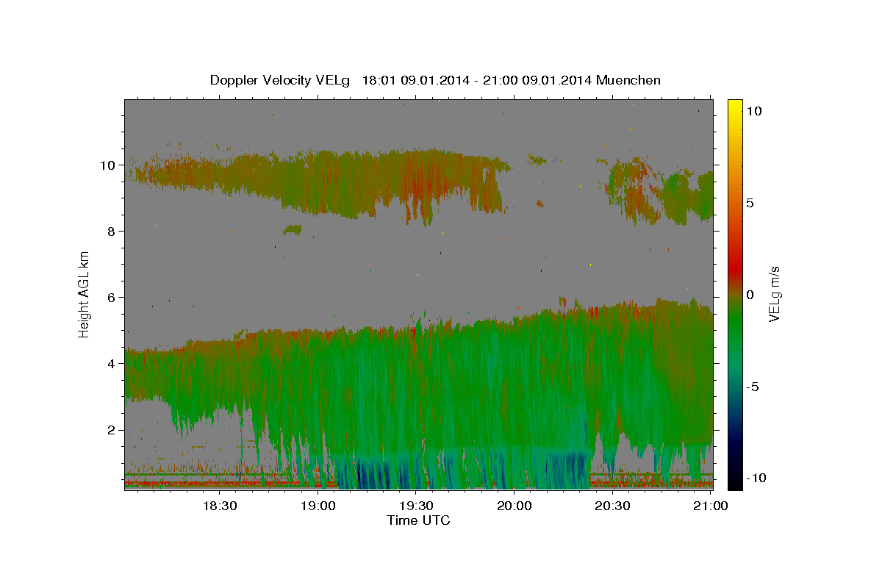Click the '21:00' time axis label
The width and height of the screenshot is (882, 588).
(711, 506)
